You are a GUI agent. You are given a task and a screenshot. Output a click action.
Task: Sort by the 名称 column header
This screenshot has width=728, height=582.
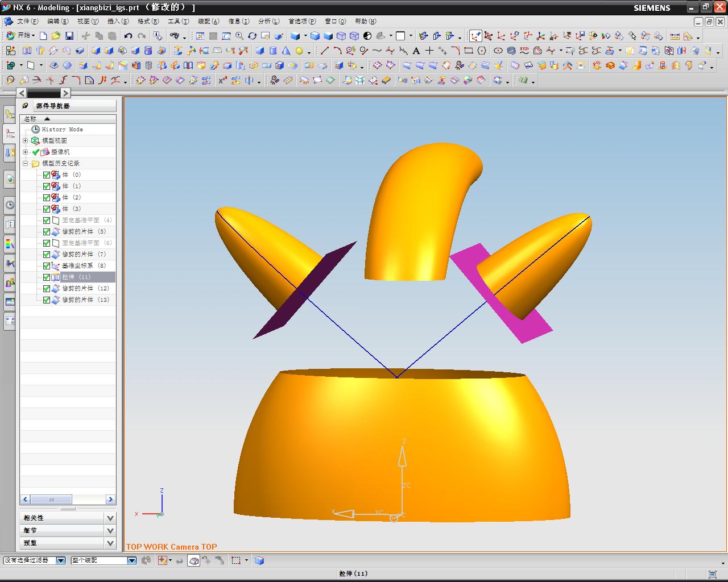pos(68,119)
